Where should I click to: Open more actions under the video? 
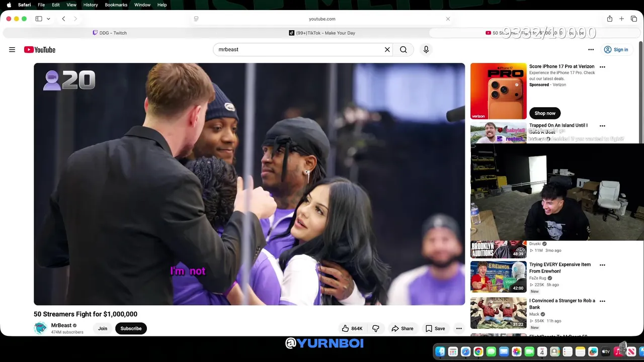[x=459, y=328]
